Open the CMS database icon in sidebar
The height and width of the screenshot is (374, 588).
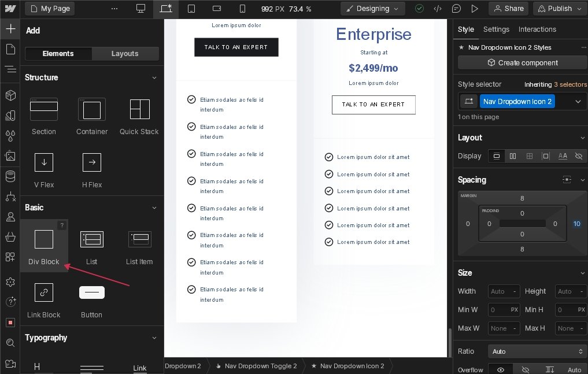click(x=10, y=176)
